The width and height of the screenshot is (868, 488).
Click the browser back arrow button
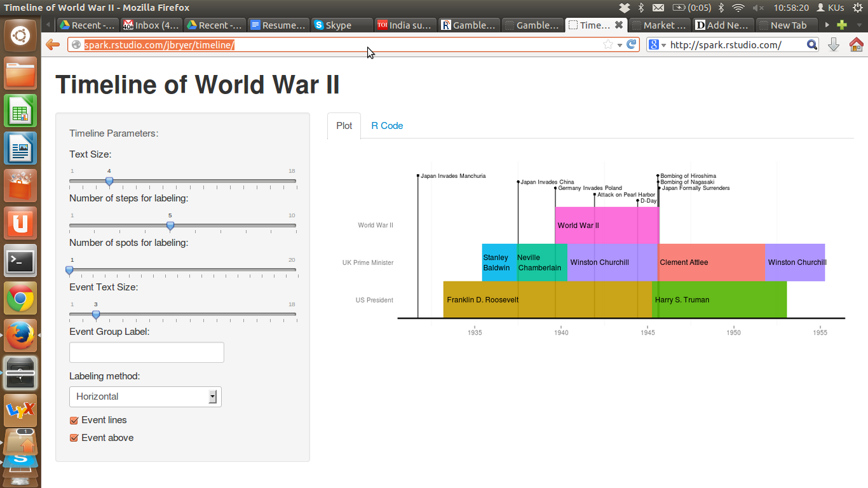(53, 44)
